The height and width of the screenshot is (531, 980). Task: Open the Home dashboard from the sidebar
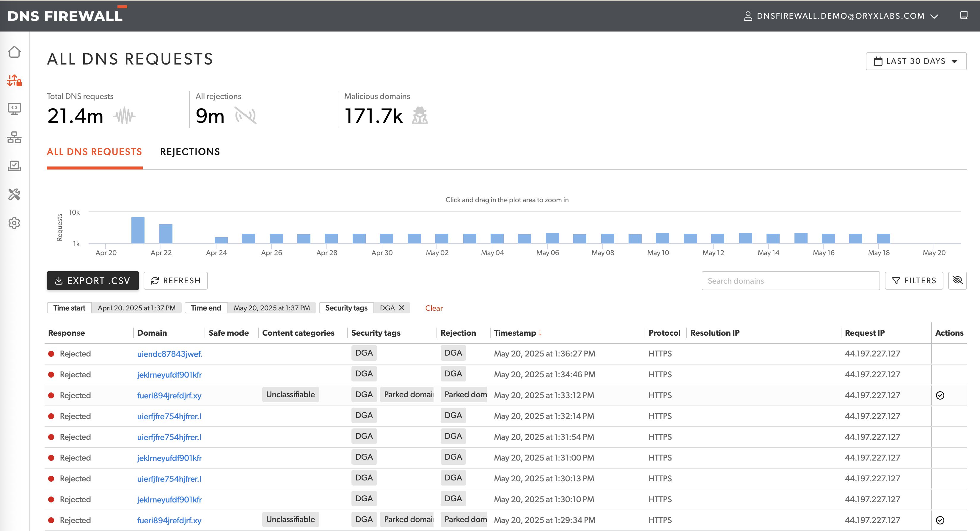pos(14,52)
